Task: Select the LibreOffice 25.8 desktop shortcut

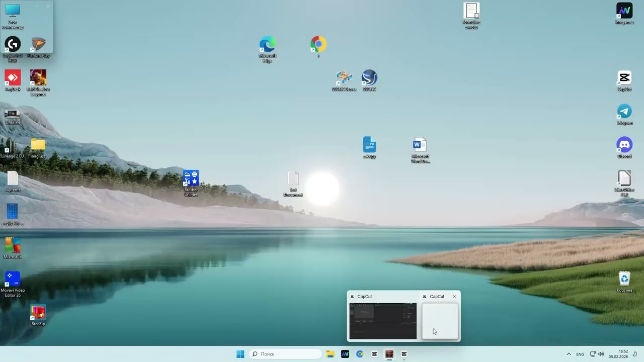Action: pyautogui.click(x=624, y=184)
